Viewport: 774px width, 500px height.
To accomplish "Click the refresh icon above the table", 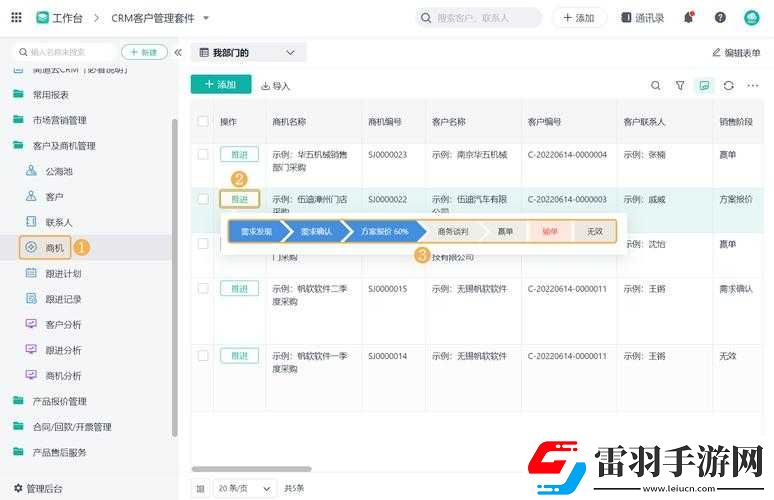I will click(x=729, y=86).
